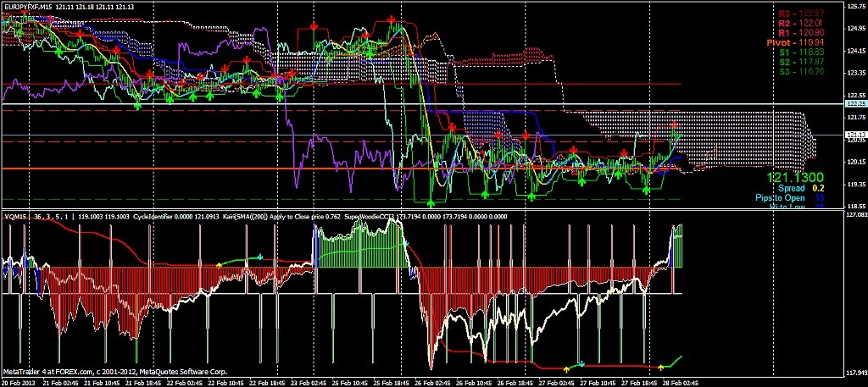
Task: Click the 123.35 price scale label
Action: (x=856, y=73)
